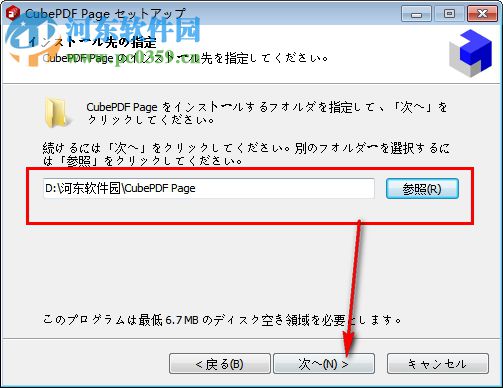
Task: Click the instruction text starting with 続けるには
Action: 246,154
